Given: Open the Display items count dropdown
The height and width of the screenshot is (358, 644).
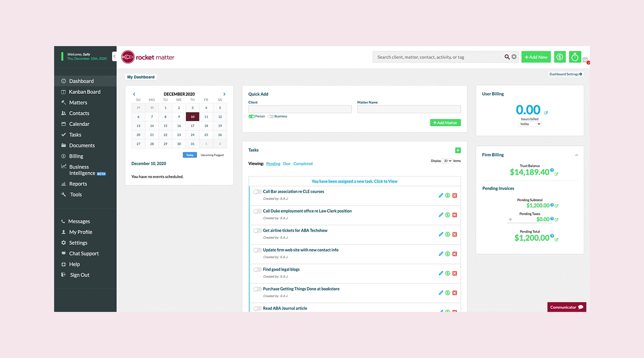Looking at the screenshot, I should pos(447,161).
